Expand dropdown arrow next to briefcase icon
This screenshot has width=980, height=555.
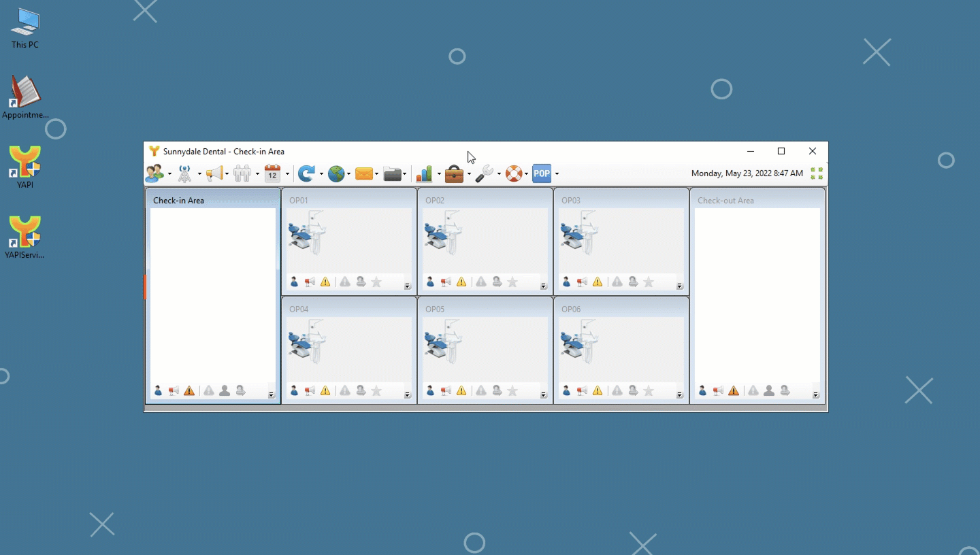[x=469, y=175]
